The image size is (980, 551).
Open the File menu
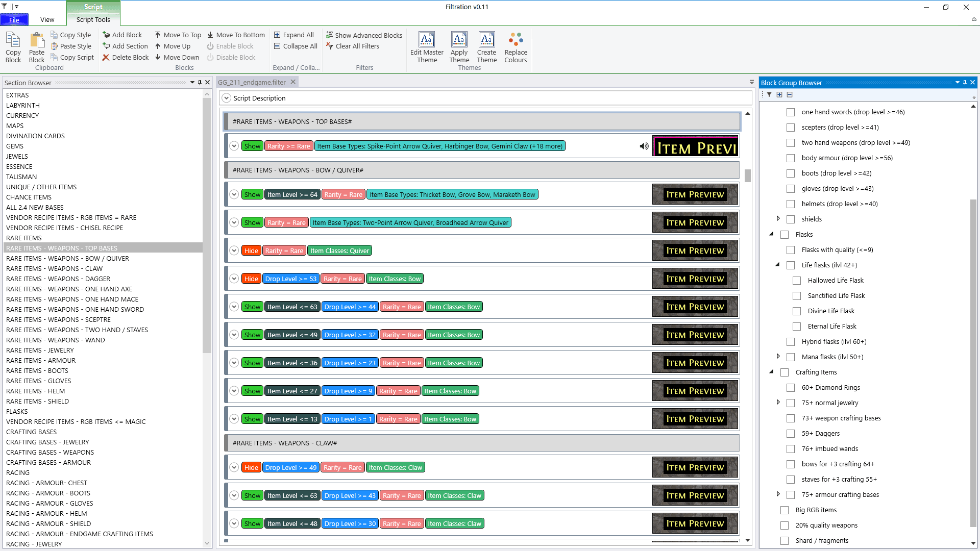tap(14, 20)
